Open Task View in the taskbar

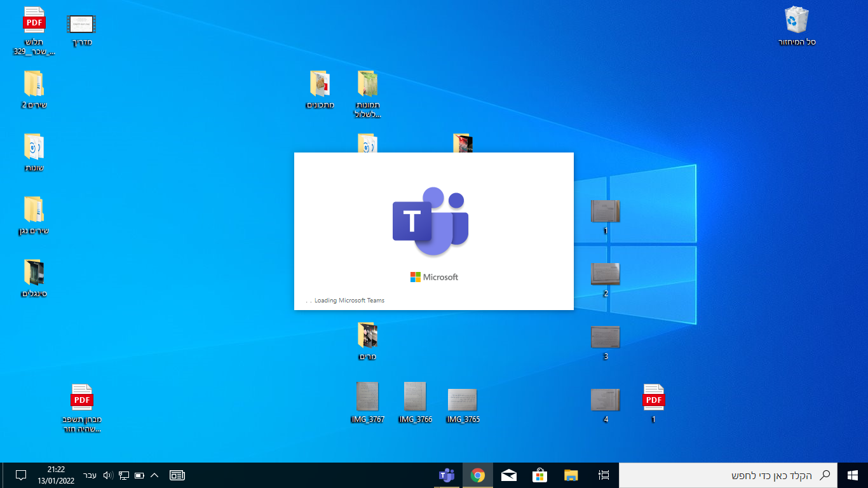tap(604, 475)
